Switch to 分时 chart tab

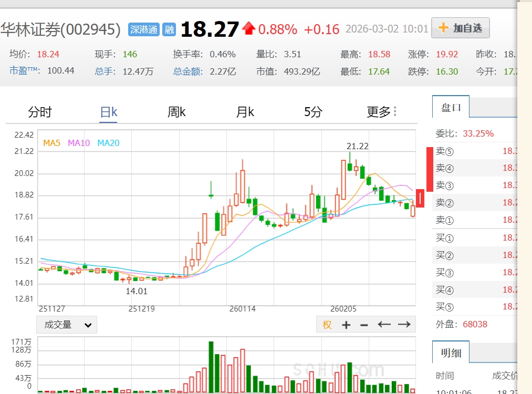[x=40, y=112]
